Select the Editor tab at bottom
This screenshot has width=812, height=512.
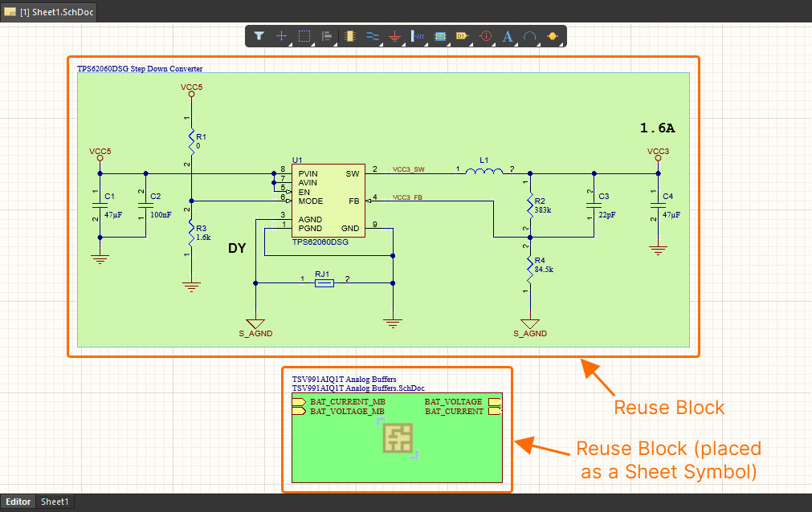click(18, 502)
